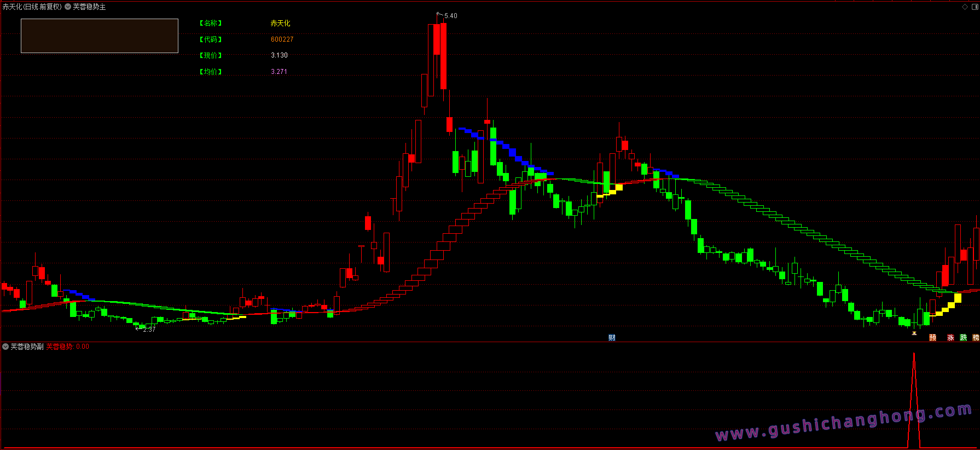Click the yellow hourglass signal marker
Image resolution: width=980 pixels, height=450 pixels.
[x=914, y=333]
